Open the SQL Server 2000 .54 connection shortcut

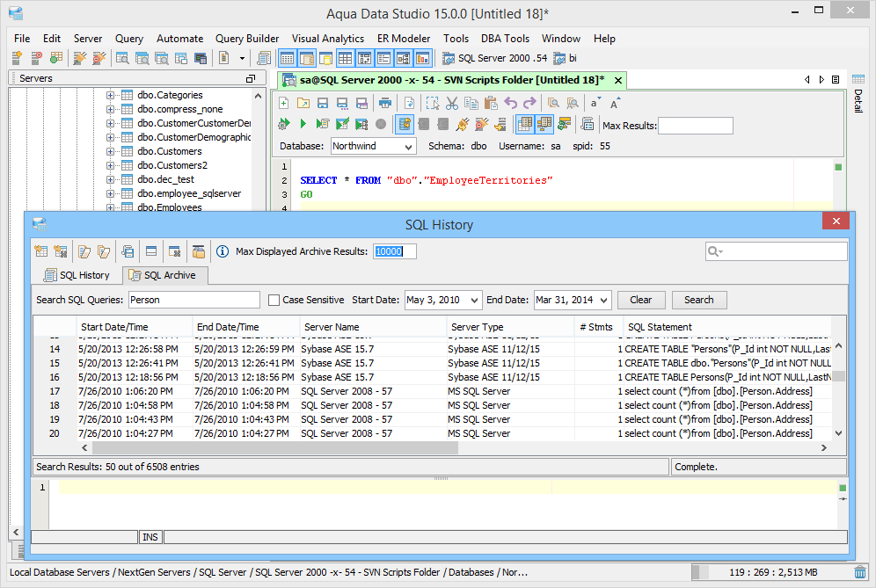point(494,58)
